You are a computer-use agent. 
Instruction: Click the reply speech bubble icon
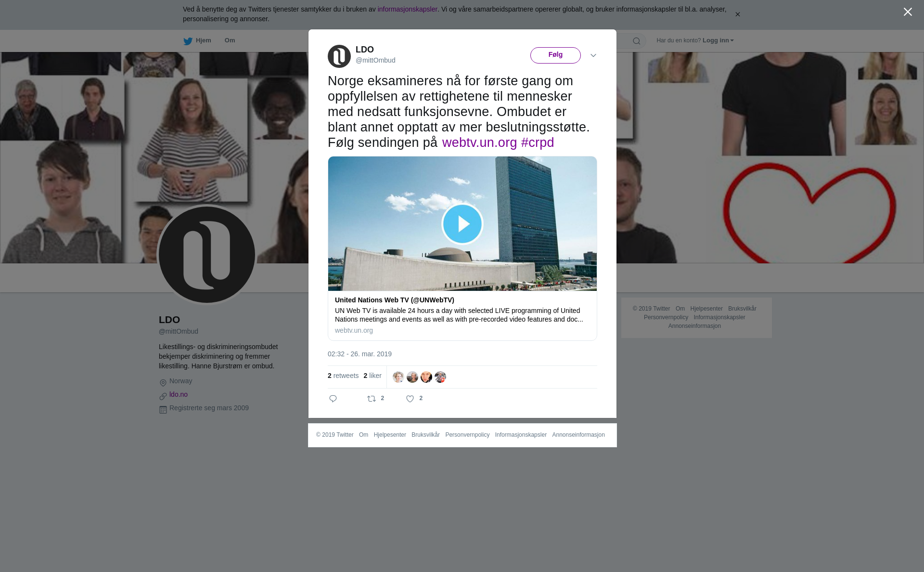pos(333,399)
